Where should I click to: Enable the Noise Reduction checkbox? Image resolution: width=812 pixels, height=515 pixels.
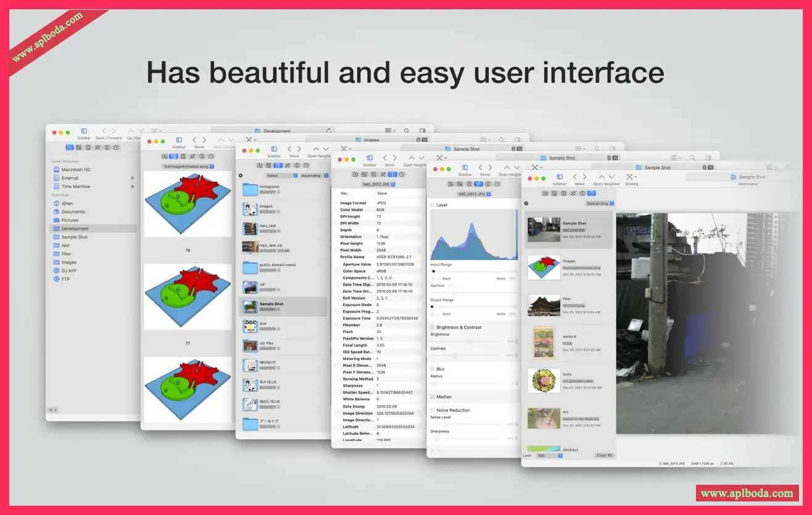[x=432, y=410]
